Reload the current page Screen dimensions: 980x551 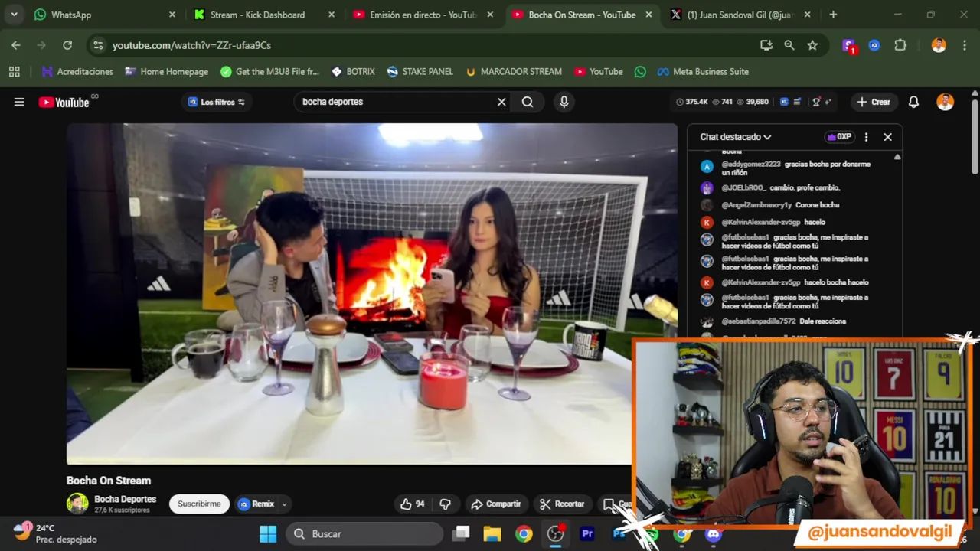(67, 45)
